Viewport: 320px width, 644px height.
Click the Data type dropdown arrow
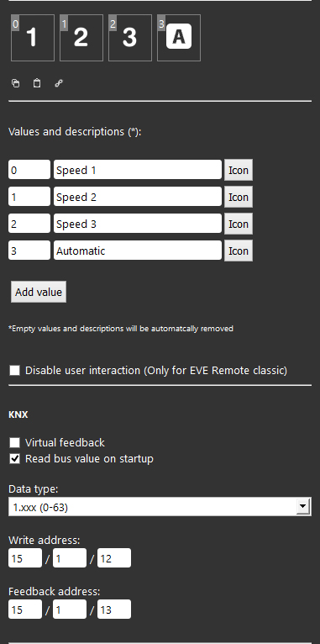click(x=302, y=507)
